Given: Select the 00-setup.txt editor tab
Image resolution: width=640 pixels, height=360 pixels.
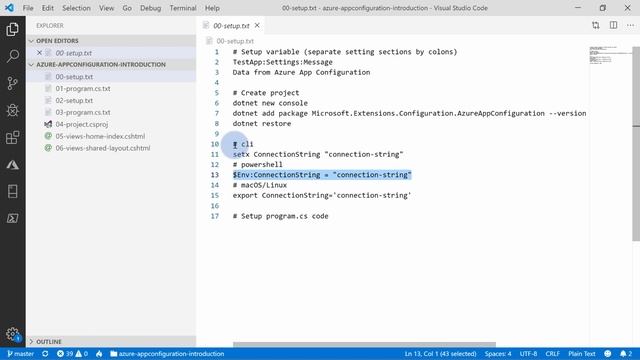Looking at the screenshot, I should pyautogui.click(x=231, y=26).
